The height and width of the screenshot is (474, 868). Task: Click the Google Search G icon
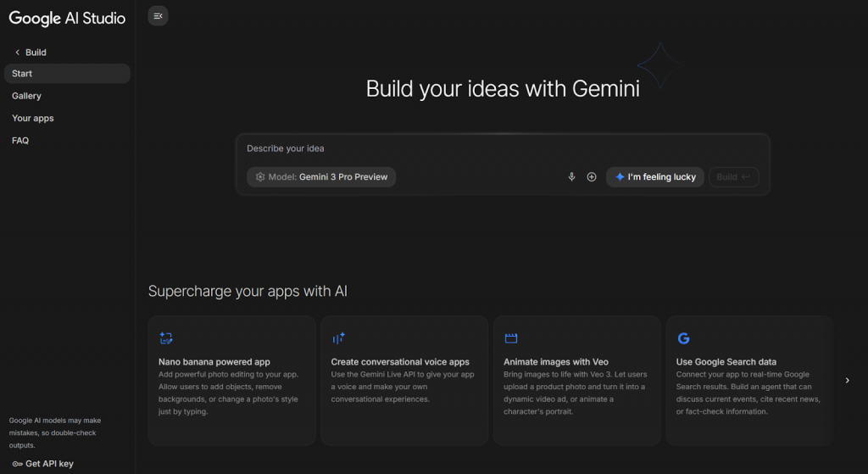click(683, 338)
